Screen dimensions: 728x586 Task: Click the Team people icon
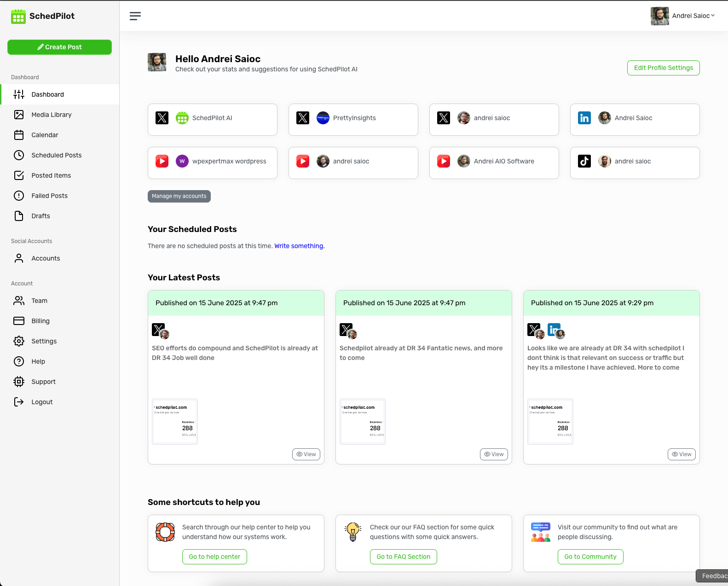tap(19, 301)
